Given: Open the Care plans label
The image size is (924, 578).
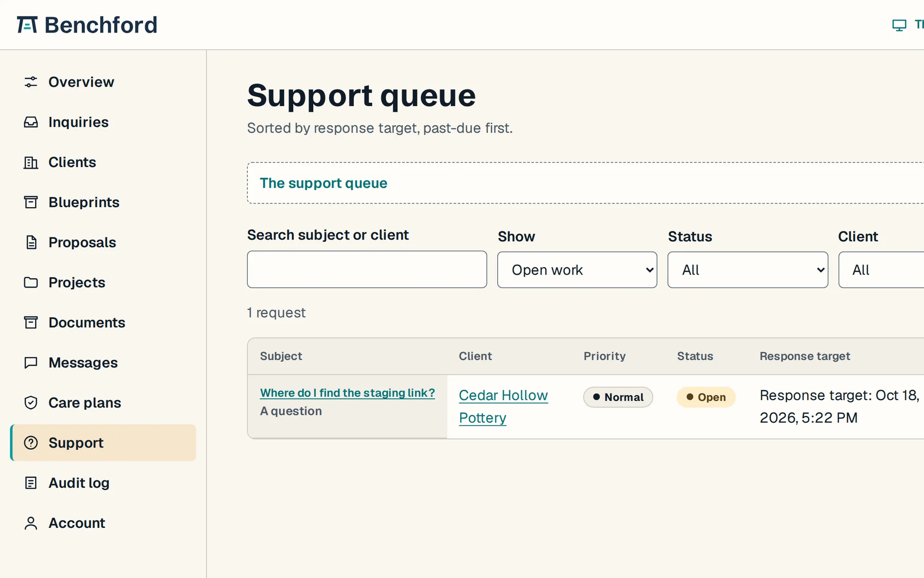Looking at the screenshot, I should [x=85, y=403].
